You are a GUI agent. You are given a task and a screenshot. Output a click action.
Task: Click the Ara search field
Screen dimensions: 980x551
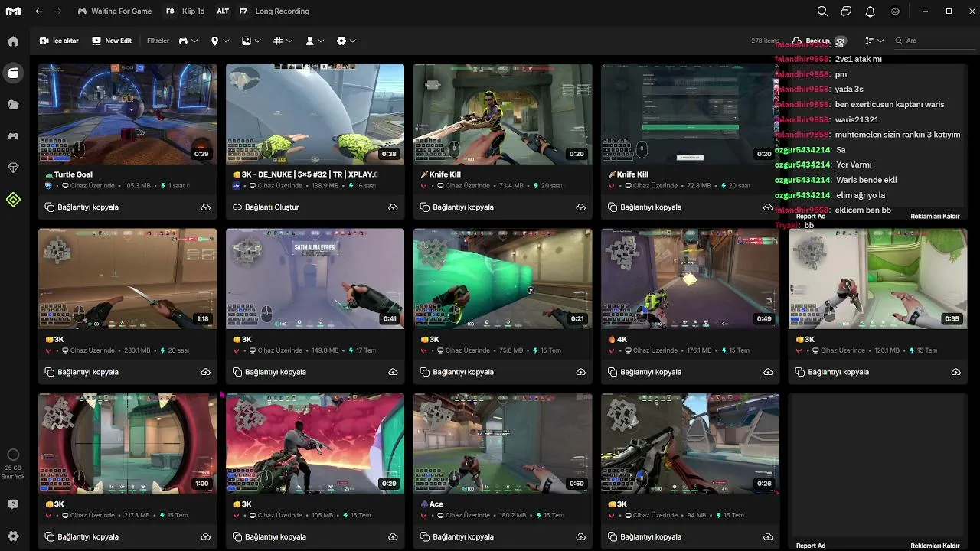pos(934,41)
